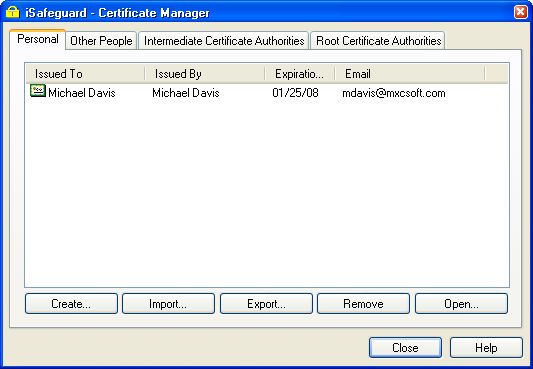Go to Root Certificate Authorities tab

tap(378, 41)
